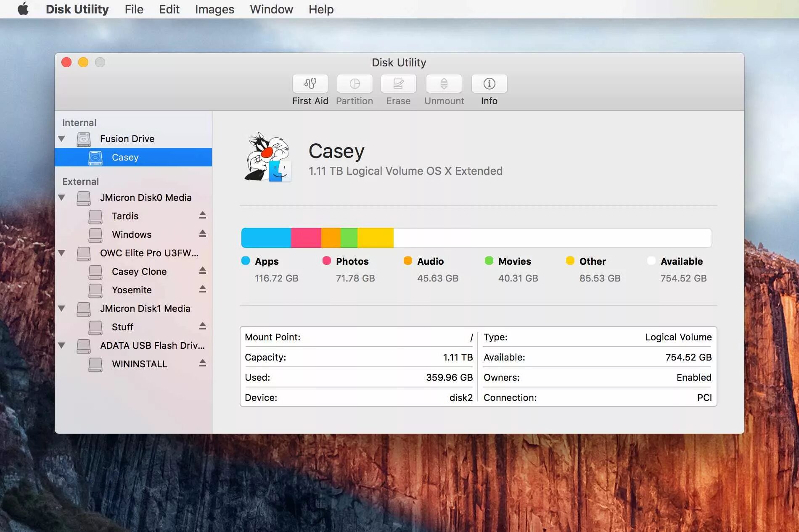Viewport: 799px width, 532px height.
Task: Click the Casey volume icon in sidebar
Action: click(x=95, y=158)
